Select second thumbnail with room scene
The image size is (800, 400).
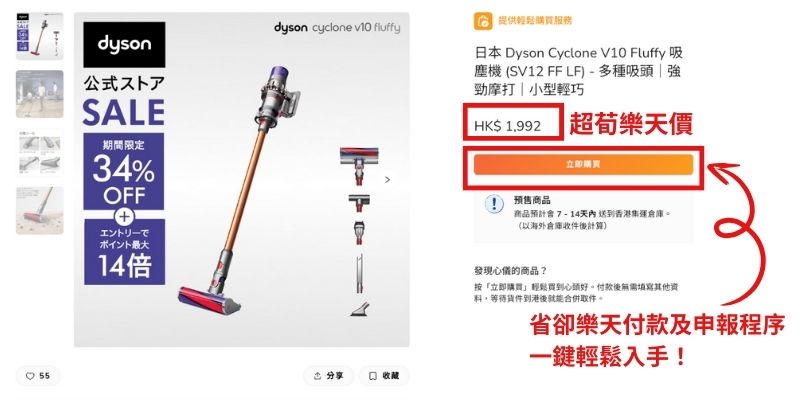point(40,94)
